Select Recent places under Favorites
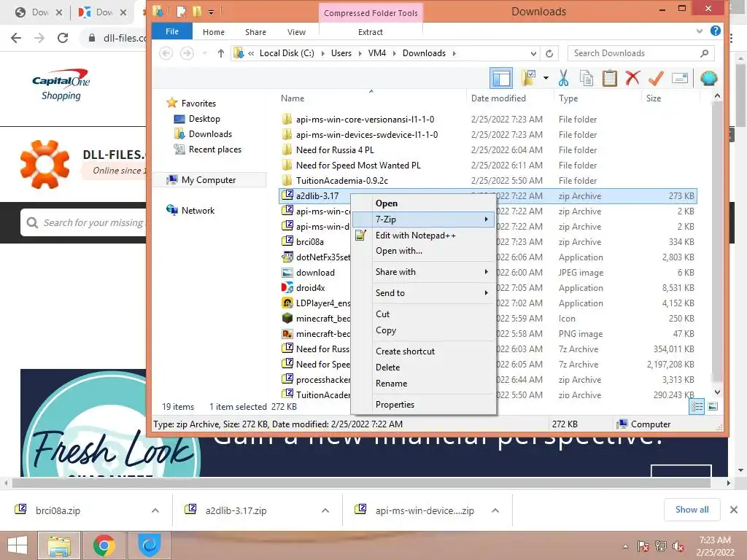 pyautogui.click(x=215, y=149)
